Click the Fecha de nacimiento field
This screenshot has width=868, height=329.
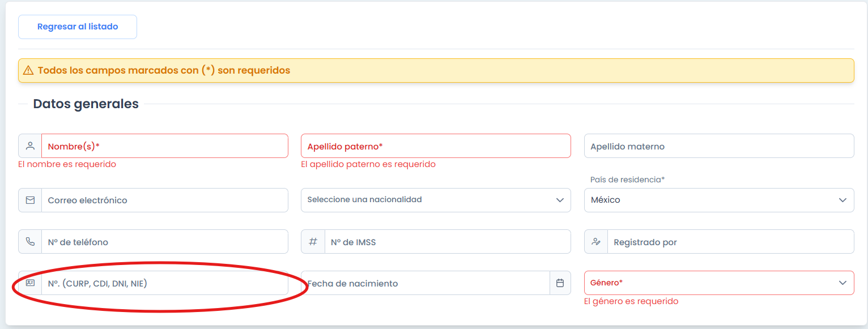click(x=425, y=283)
